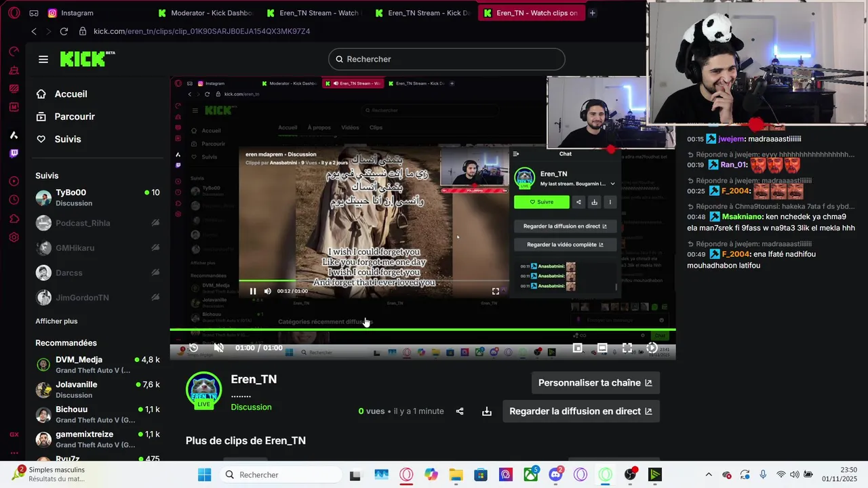Image resolution: width=868 pixels, height=488 pixels.
Task: Click Personnaliser ta chaîne button
Action: point(595,383)
